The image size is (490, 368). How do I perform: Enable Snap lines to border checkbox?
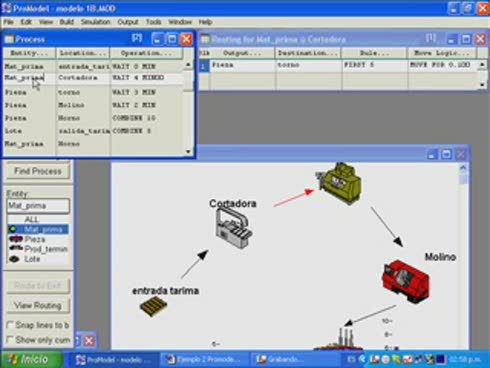click(10, 325)
